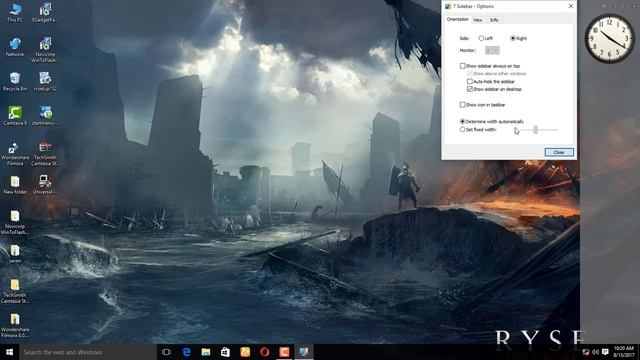640x360 pixels.
Task: Click the Search the web and Windows box
Action: pyautogui.click(x=87, y=352)
